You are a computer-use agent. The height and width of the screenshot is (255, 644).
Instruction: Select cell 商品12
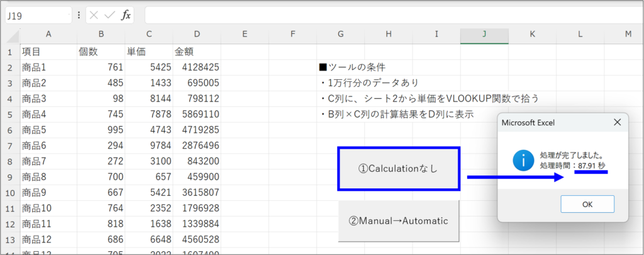(48, 240)
